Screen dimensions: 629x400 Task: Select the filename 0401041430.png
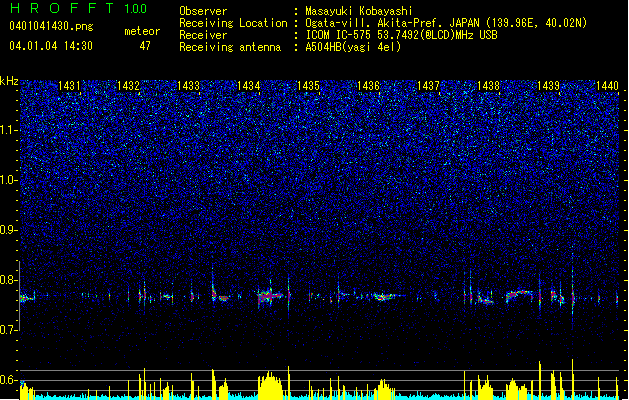click(x=51, y=26)
